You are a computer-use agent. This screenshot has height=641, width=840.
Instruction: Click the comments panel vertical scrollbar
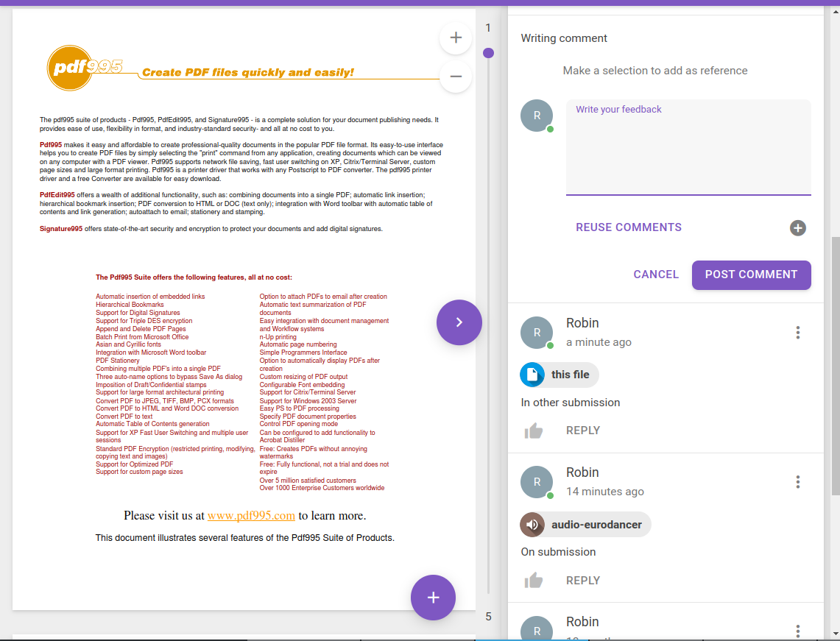tap(836, 366)
